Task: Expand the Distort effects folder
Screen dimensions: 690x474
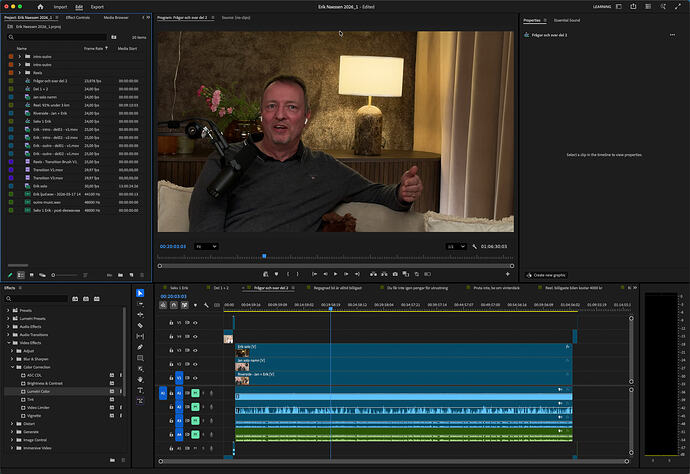Action: click(12, 424)
